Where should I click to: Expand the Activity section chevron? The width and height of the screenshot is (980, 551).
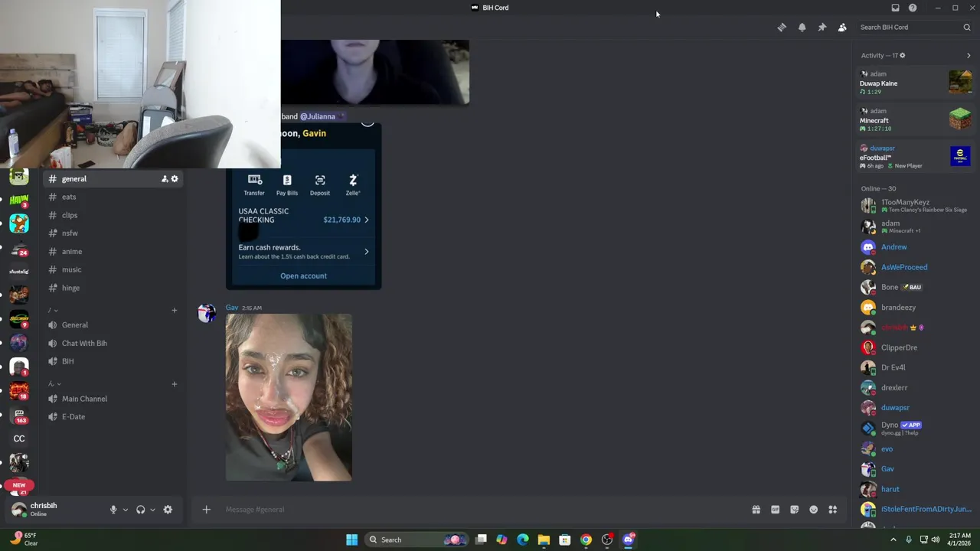coord(969,56)
